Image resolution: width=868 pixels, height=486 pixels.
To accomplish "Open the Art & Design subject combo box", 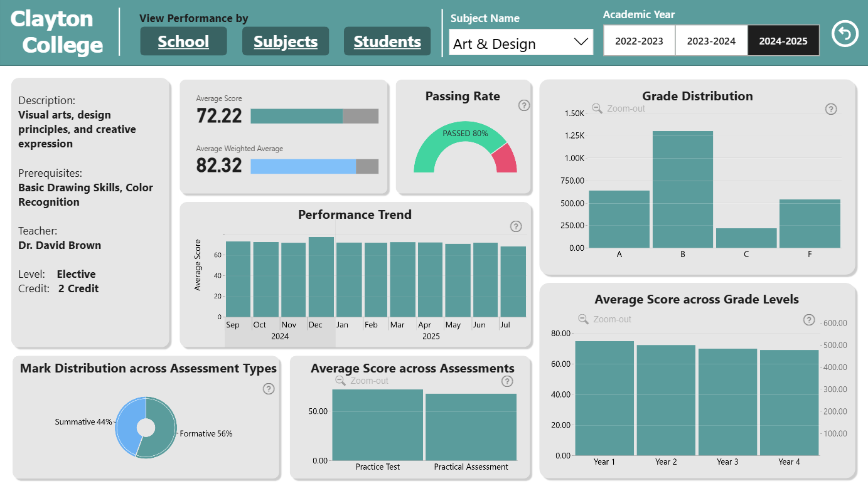I will click(x=521, y=42).
